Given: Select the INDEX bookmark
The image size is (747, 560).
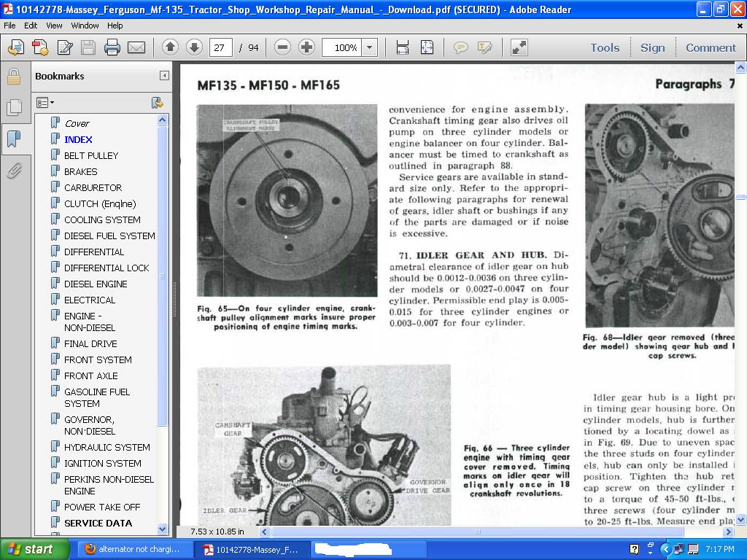Looking at the screenshot, I should 78,139.
